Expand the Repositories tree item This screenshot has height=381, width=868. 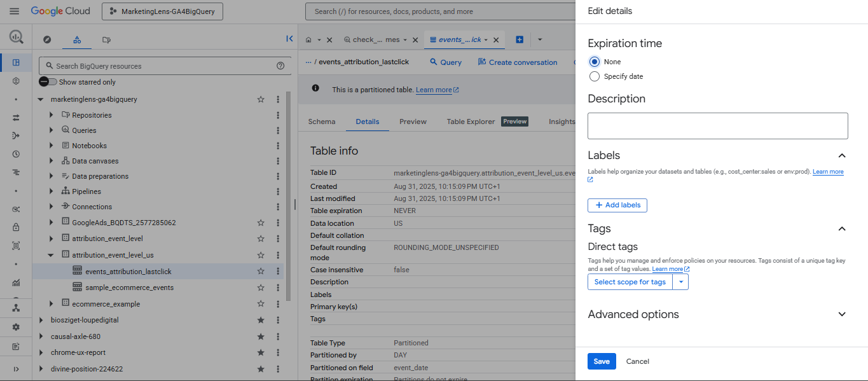[52, 114]
